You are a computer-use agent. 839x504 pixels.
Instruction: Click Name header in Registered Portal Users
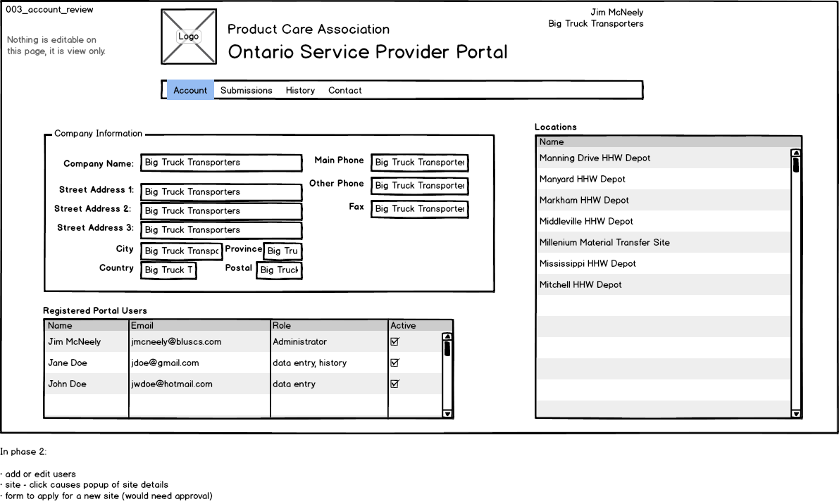point(87,325)
